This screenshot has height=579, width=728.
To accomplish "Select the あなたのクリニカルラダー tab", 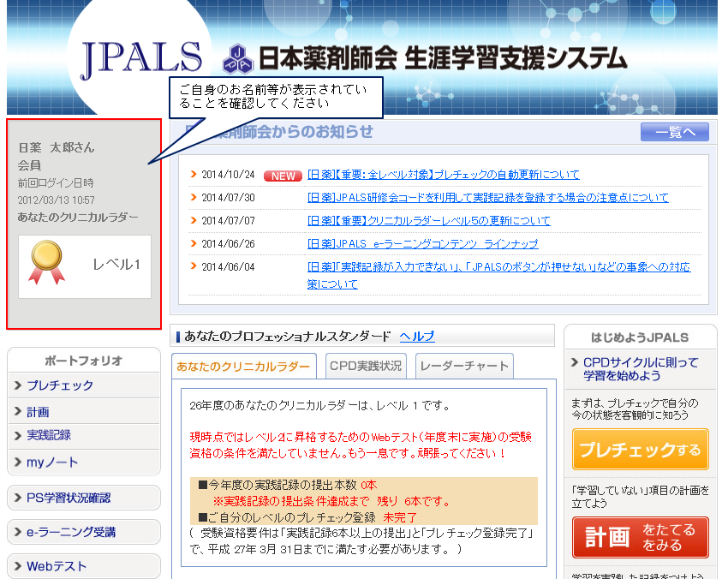I will click(x=244, y=367).
